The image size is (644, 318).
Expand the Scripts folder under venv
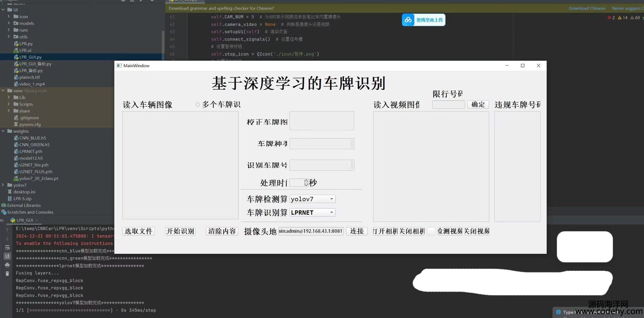pos(9,104)
